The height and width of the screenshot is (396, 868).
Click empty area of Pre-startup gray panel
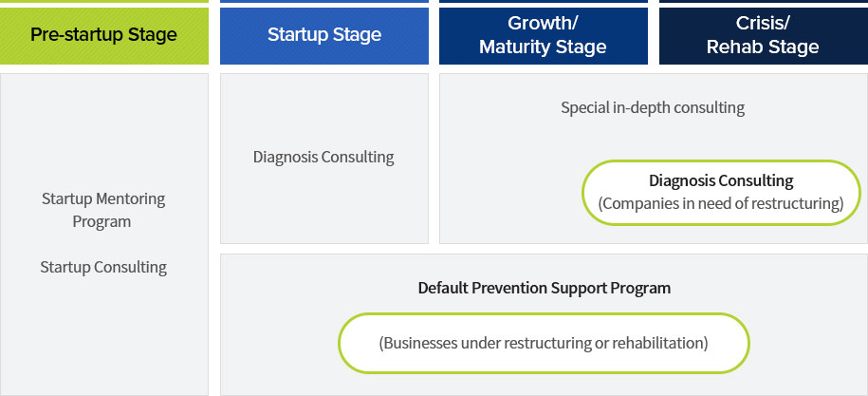[104, 344]
